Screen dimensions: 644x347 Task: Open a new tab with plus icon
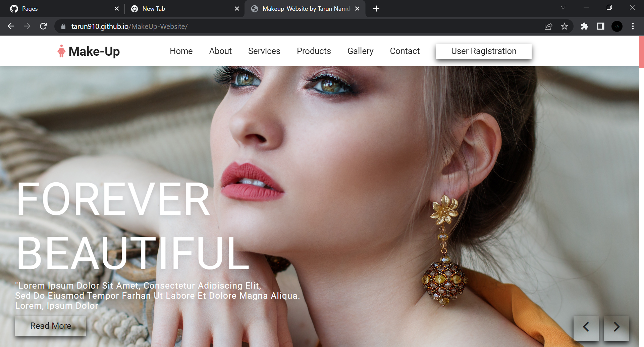point(376,9)
